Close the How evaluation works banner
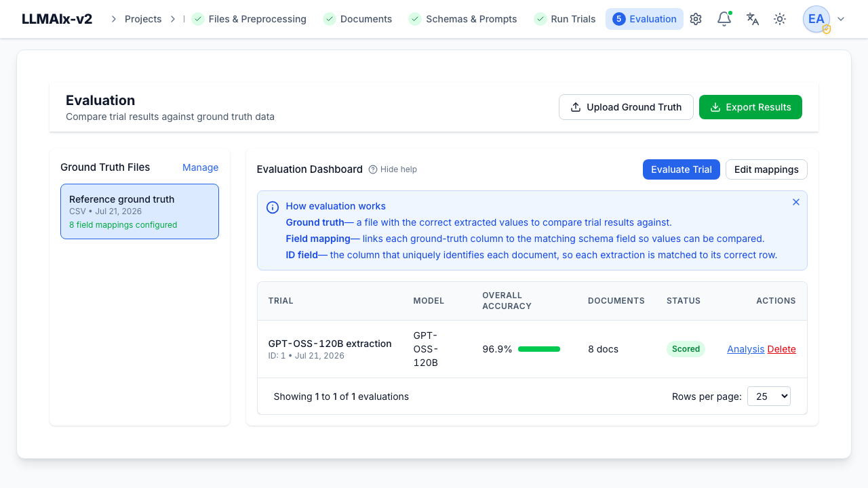 pos(796,202)
